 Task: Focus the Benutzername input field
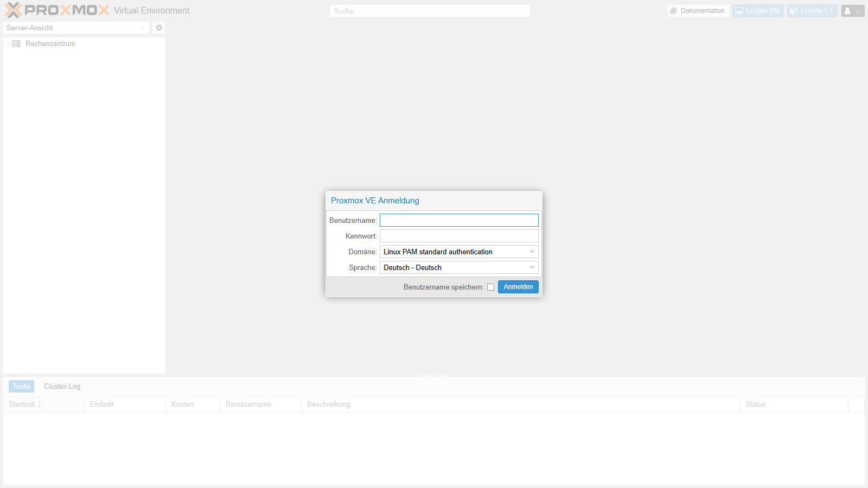(x=459, y=220)
